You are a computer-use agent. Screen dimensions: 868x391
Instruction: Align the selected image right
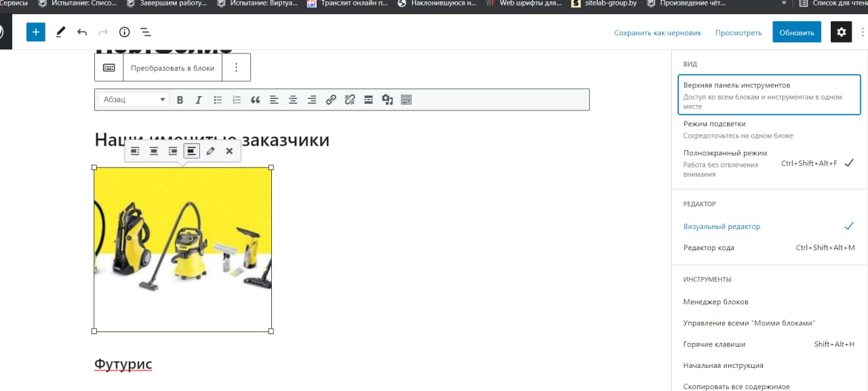click(x=173, y=151)
